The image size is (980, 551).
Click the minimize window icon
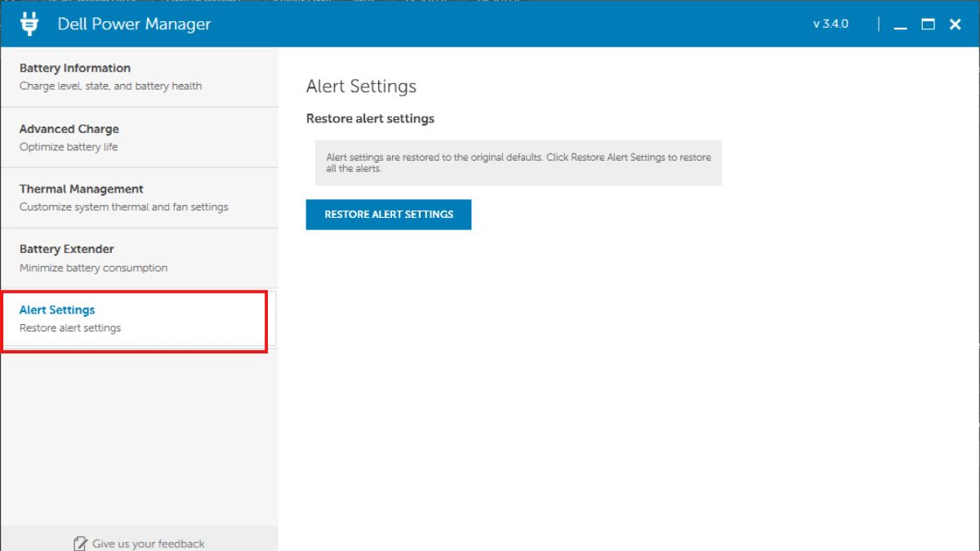click(900, 25)
